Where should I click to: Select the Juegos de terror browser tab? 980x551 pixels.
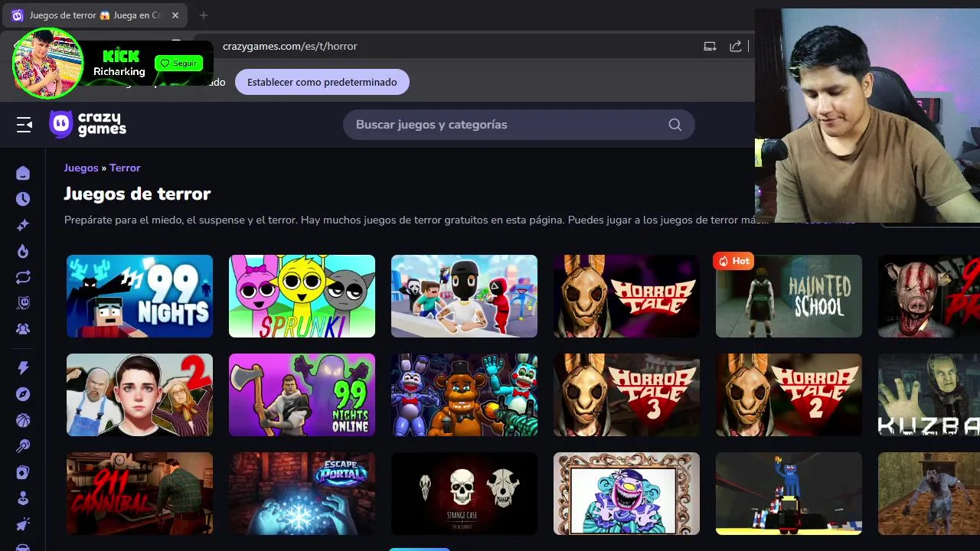point(96,15)
